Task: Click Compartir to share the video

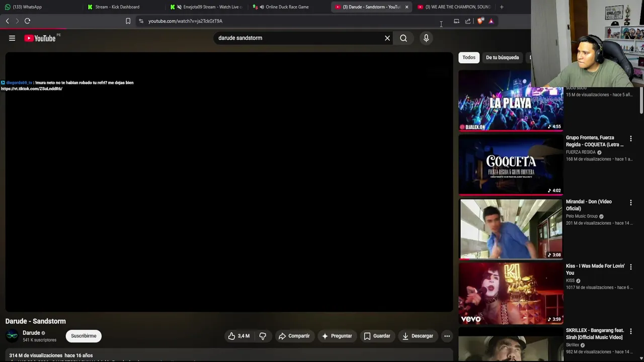Action: (294, 336)
